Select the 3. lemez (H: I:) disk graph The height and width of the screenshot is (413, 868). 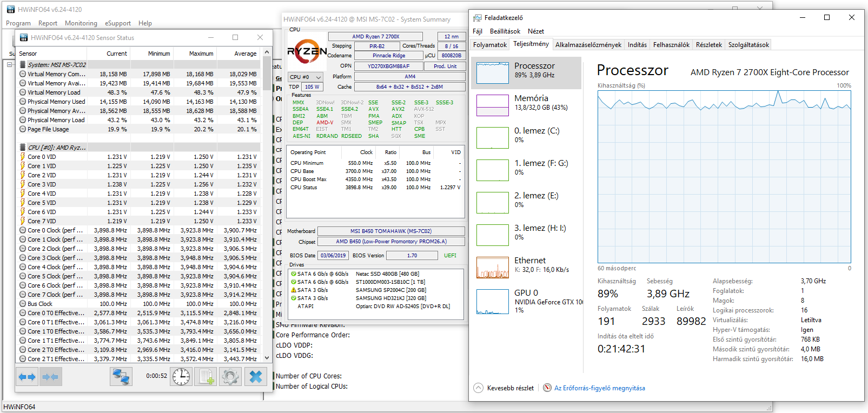[x=493, y=235]
